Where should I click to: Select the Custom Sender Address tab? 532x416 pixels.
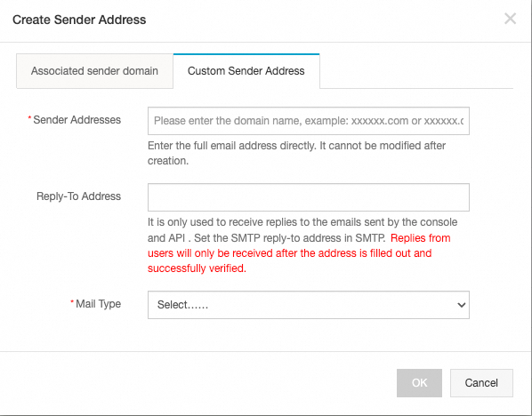[246, 71]
